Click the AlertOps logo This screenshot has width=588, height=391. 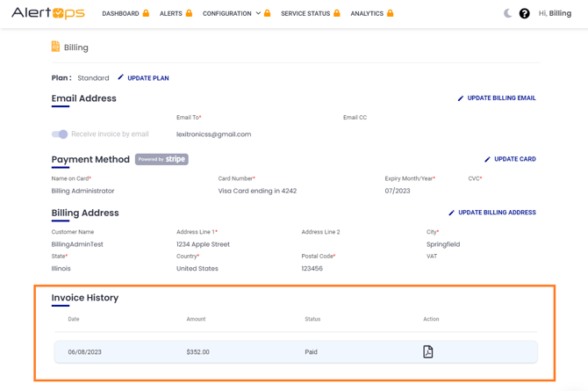point(48,13)
